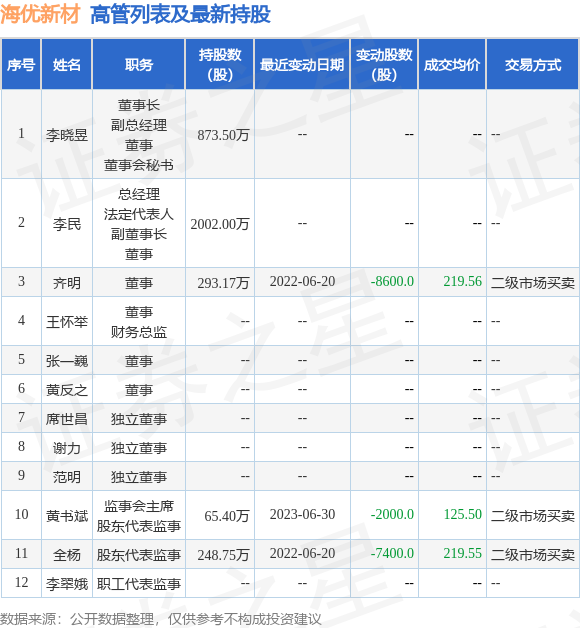This screenshot has width=580, height=628.
Task: Click the 监事会主席 title of 黄书斌
Action: coord(139,506)
